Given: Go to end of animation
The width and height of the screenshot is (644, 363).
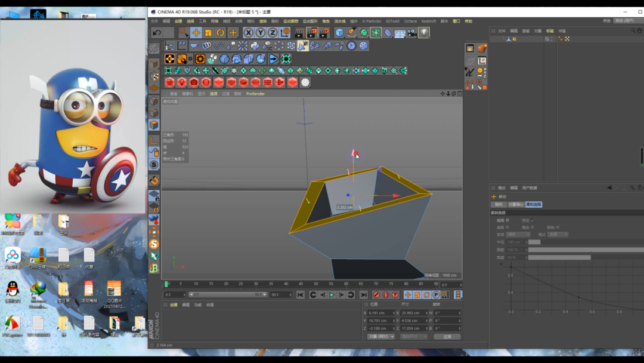Looking at the screenshot, I should (364, 295).
